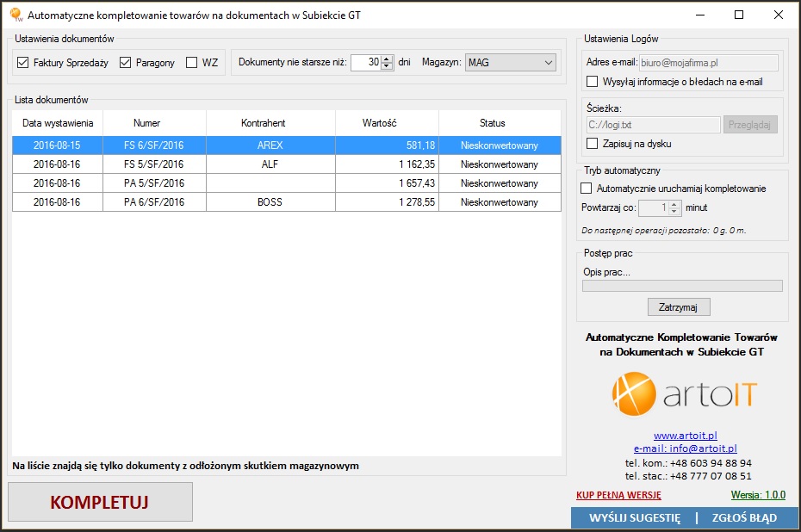The width and height of the screenshot is (801, 532).
Task: Open the Magazyn dropdown list
Action: click(x=549, y=63)
